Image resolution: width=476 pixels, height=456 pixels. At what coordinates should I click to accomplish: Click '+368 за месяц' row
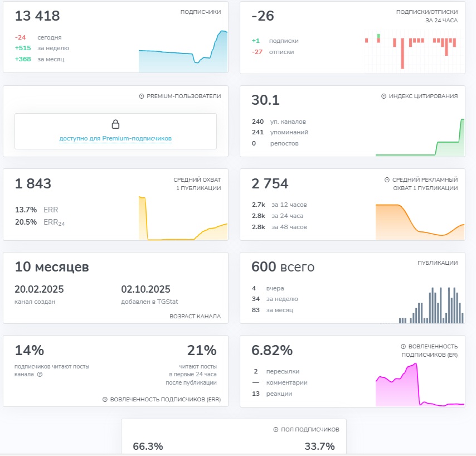[40, 59]
